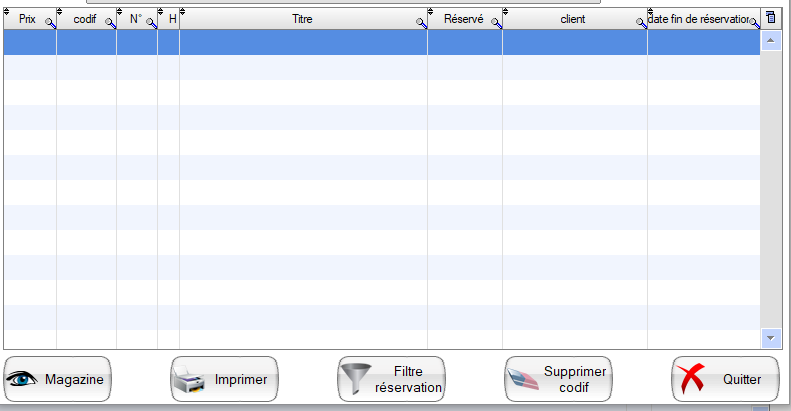Click the sort arrows on codif column
The width and height of the screenshot is (791, 411).
pos(60,11)
